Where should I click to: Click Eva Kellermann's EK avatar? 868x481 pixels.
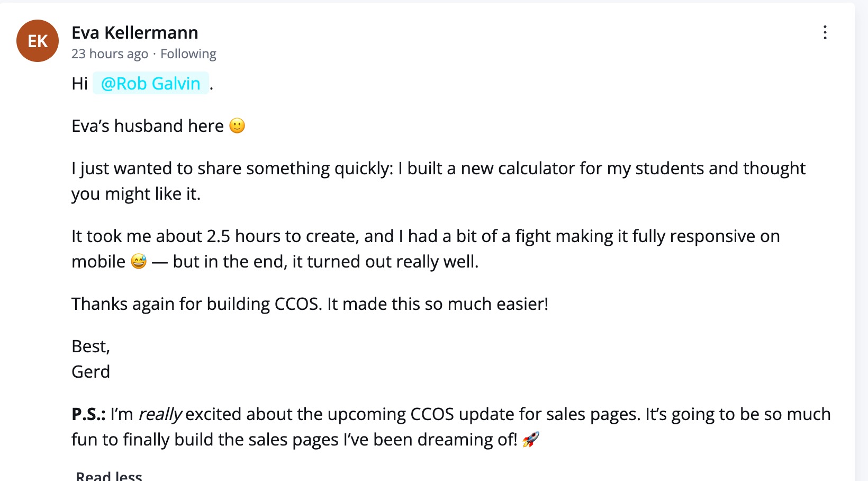(37, 41)
